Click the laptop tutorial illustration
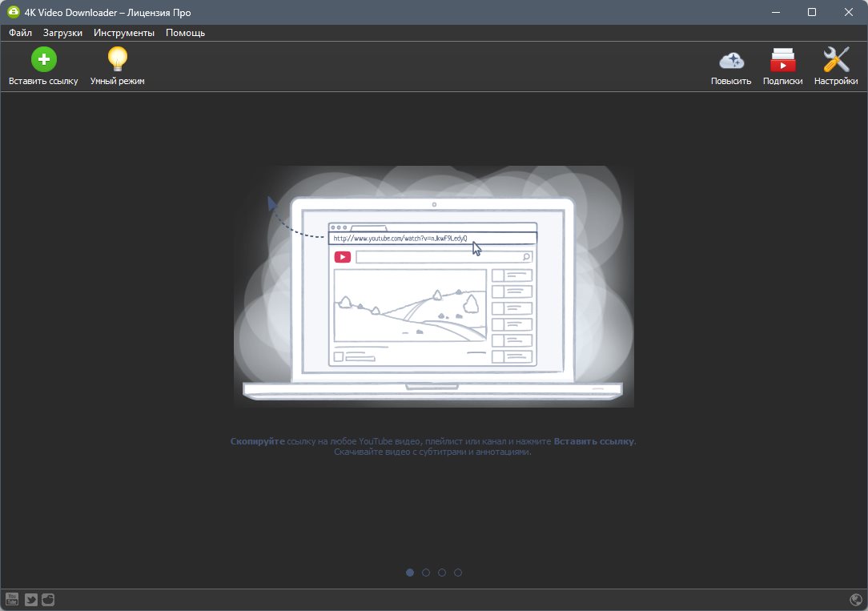 point(433,287)
